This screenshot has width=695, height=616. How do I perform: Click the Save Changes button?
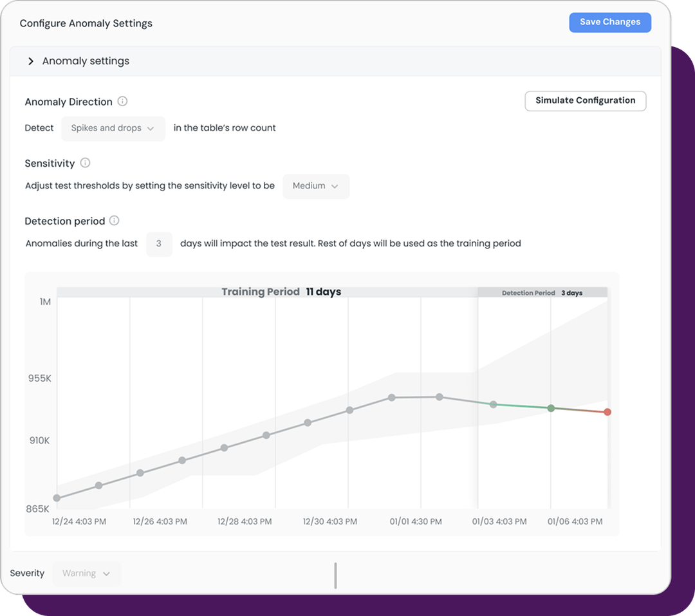coord(609,22)
